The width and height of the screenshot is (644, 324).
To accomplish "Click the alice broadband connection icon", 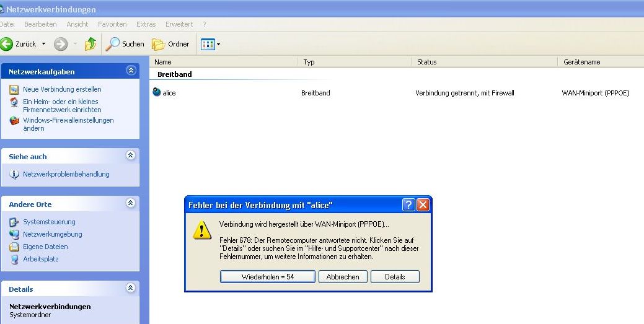I will 156,93.
